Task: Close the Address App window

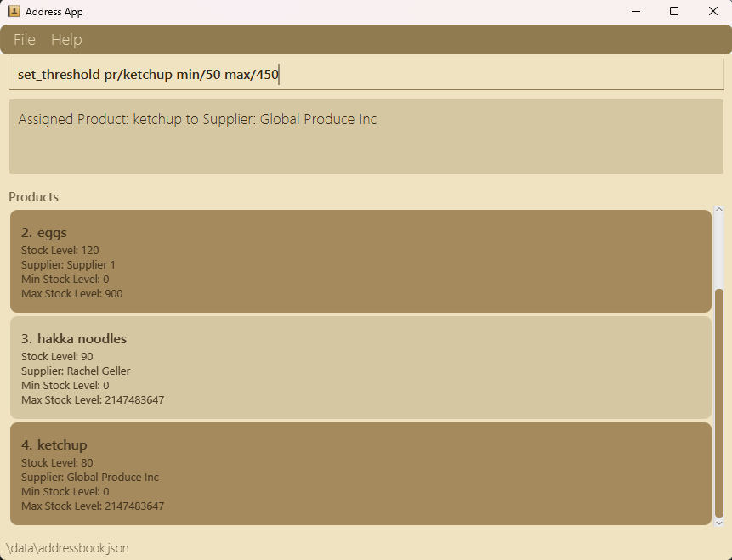Action: pos(712,11)
